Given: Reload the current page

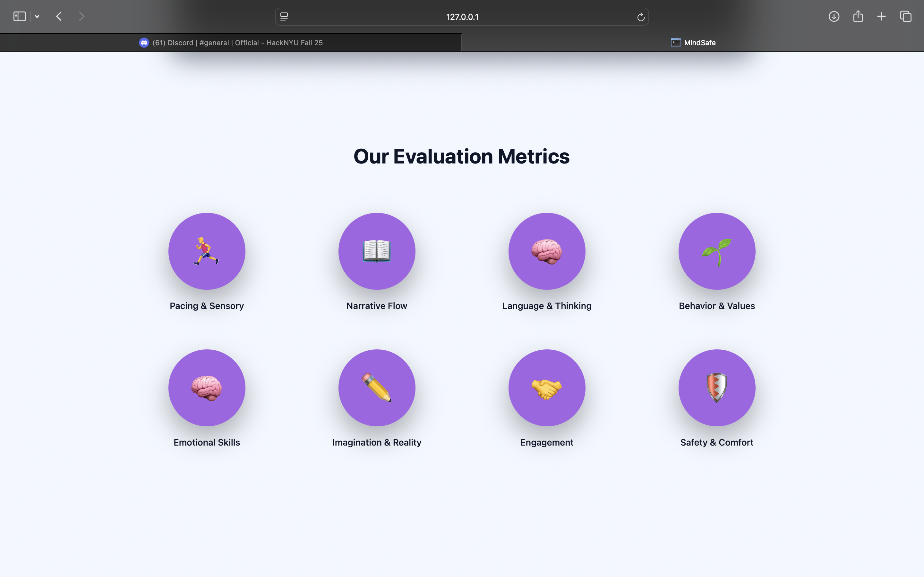Looking at the screenshot, I should point(641,17).
